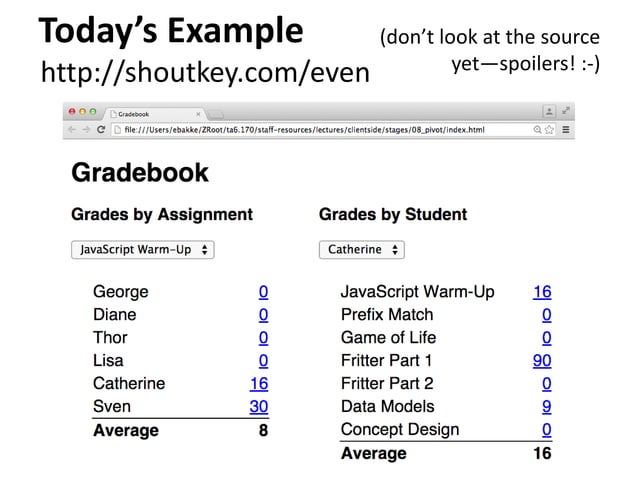Click the zoom magnifier icon in address bar
Screen dimensions: 638x478
click(537, 130)
